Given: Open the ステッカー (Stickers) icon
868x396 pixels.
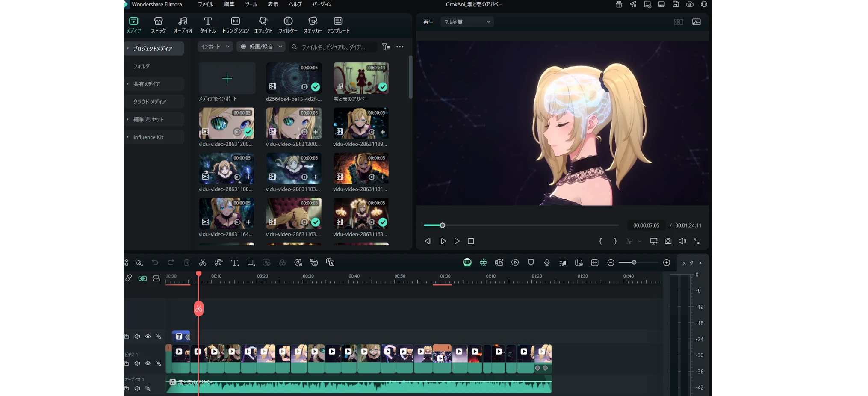Looking at the screenshot, I should point(313,25).
